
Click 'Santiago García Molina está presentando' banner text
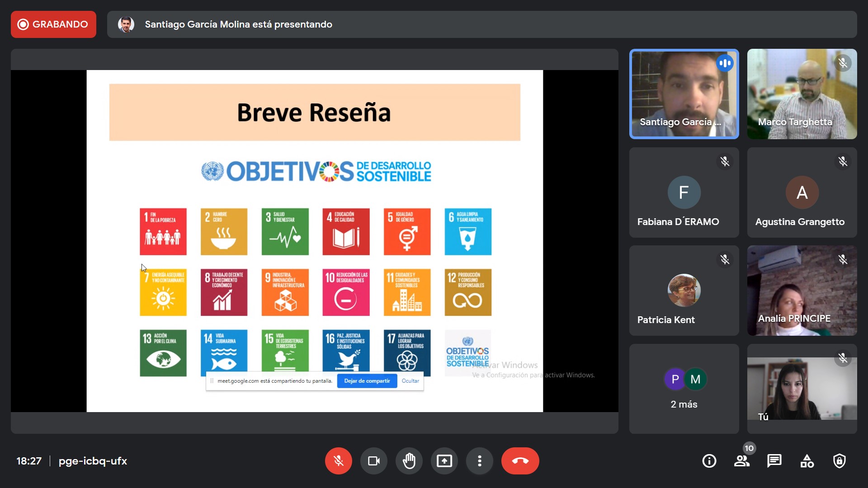[x=238, y=24]
